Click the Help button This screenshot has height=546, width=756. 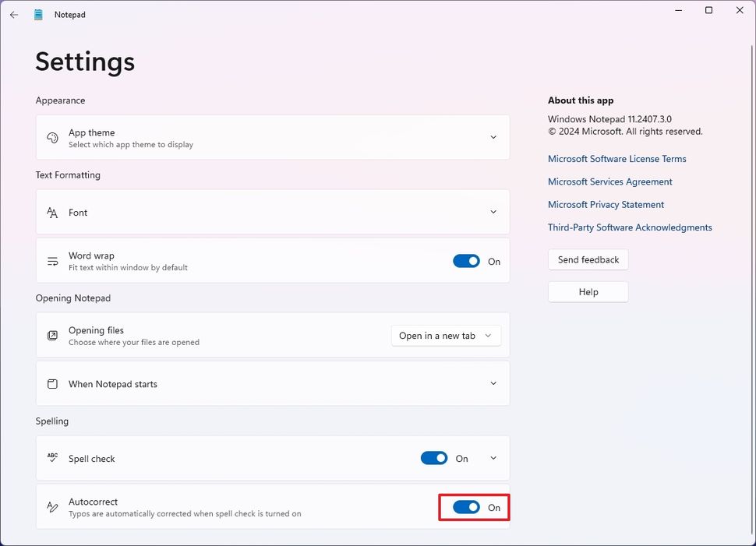[588, 291]
